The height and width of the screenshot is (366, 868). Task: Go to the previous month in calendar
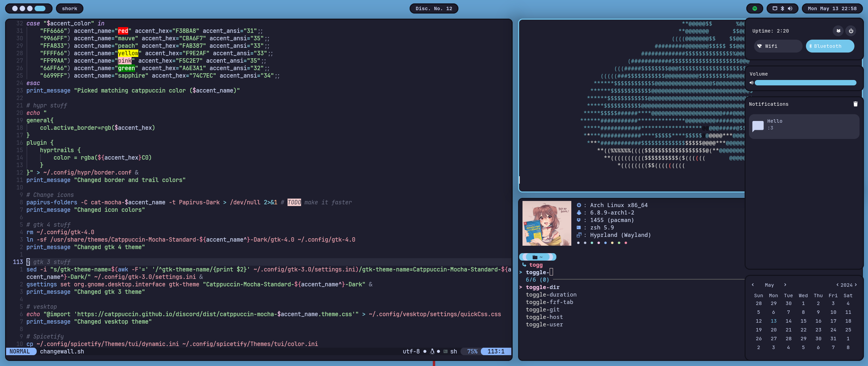click(753, 285)
